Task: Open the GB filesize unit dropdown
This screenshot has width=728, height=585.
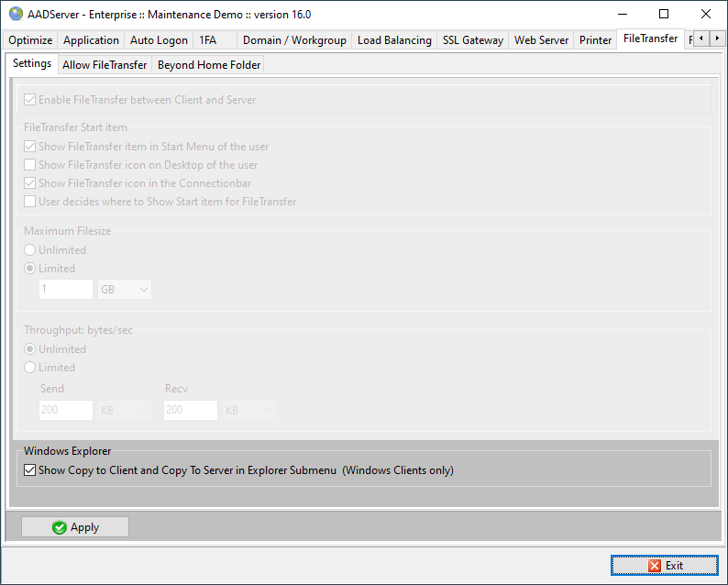Action: 124,289
